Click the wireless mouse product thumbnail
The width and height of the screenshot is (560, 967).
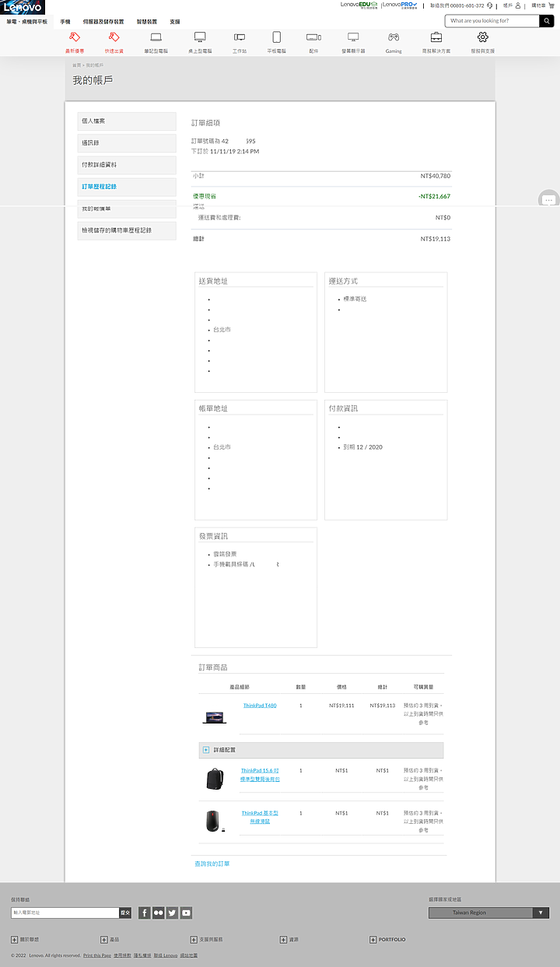215,822
